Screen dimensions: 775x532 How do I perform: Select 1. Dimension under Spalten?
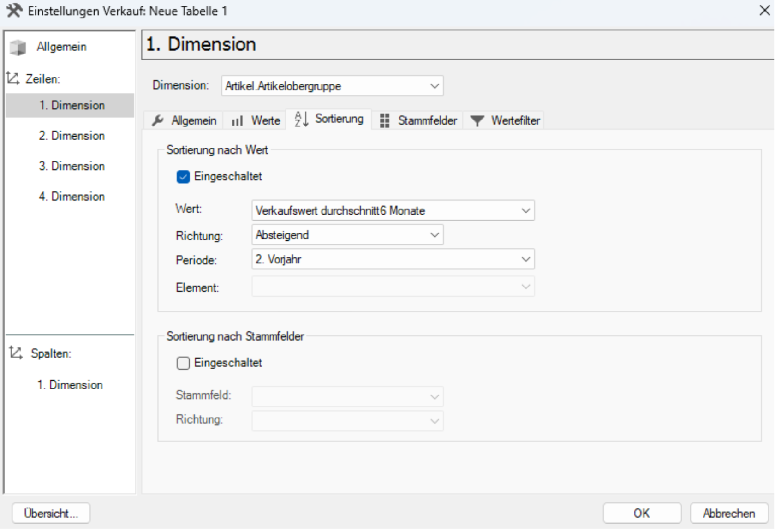[x=70, y=385]
